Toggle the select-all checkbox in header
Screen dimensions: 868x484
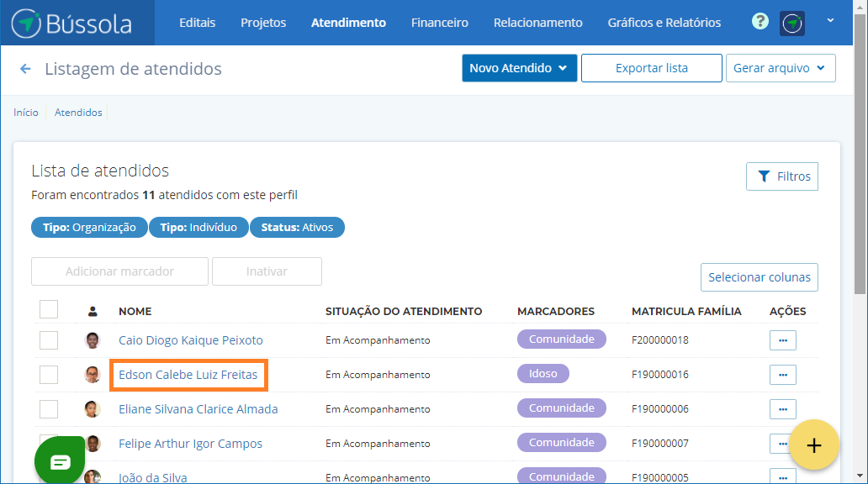coord(49,309)
